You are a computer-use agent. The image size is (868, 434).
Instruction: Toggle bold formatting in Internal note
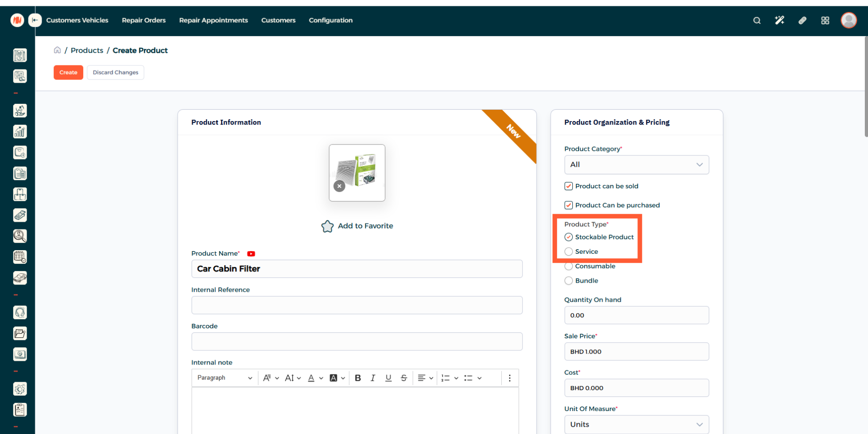coord(358,378)
